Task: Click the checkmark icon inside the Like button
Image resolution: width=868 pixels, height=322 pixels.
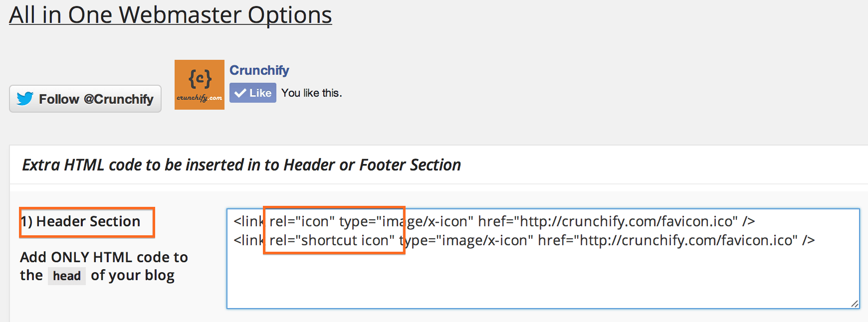Action: click(x=241, y=92)
